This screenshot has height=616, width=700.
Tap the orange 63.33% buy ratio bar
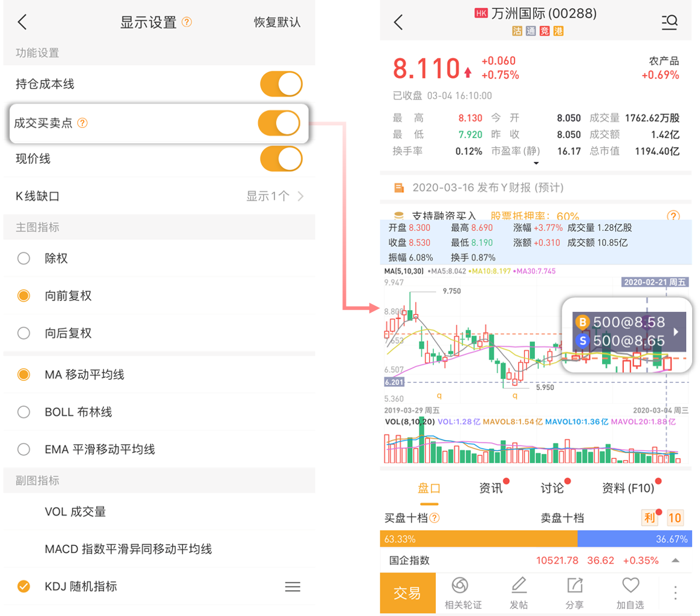[x=479, y=539]
